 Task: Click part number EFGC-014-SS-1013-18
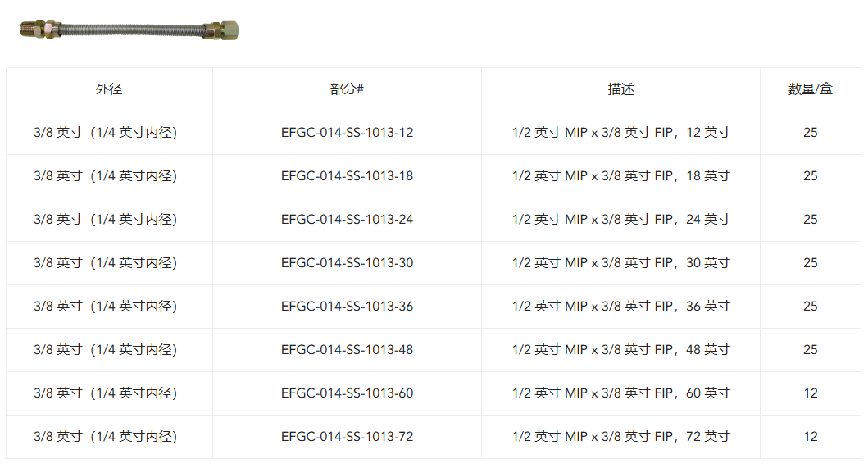tap(347, 176)
